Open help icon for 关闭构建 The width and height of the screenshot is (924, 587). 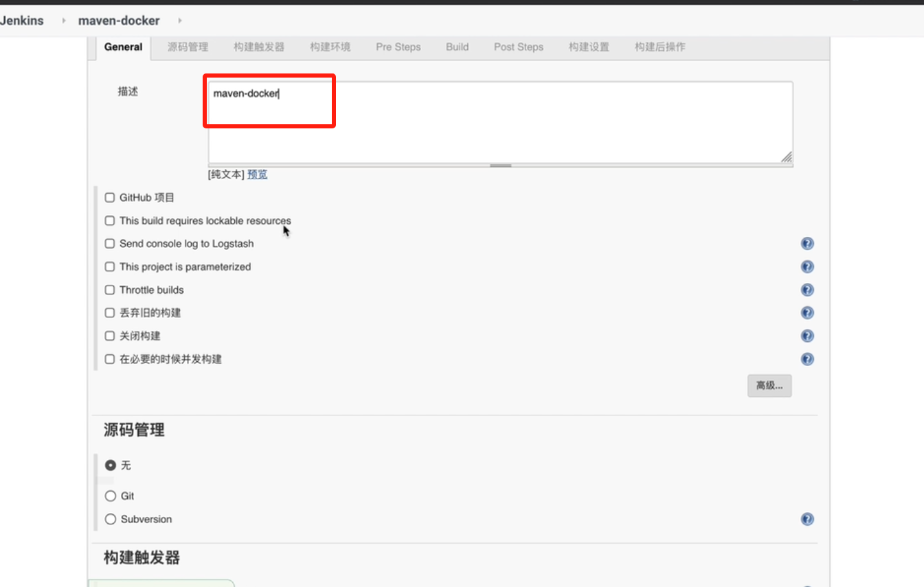807,336
